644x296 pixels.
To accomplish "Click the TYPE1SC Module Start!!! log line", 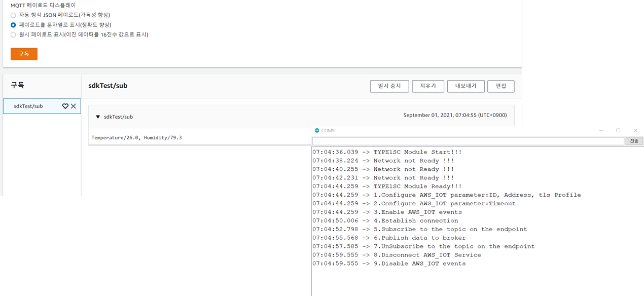I will pos(387,152).
